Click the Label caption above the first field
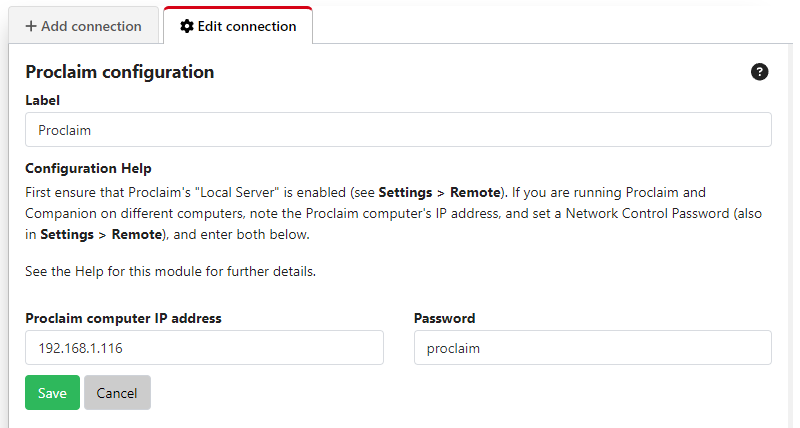This screenshot has height=428, width=800. (42, 100)
